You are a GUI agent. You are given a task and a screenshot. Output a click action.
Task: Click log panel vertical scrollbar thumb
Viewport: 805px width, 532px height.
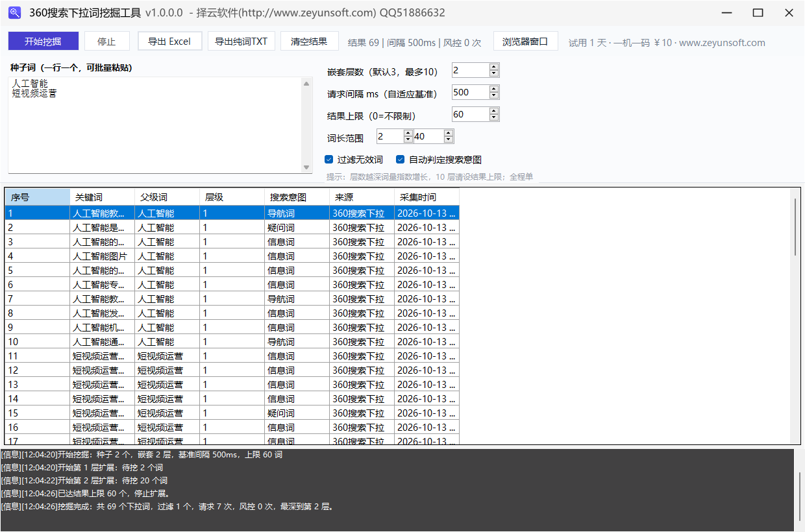[800, 498]
